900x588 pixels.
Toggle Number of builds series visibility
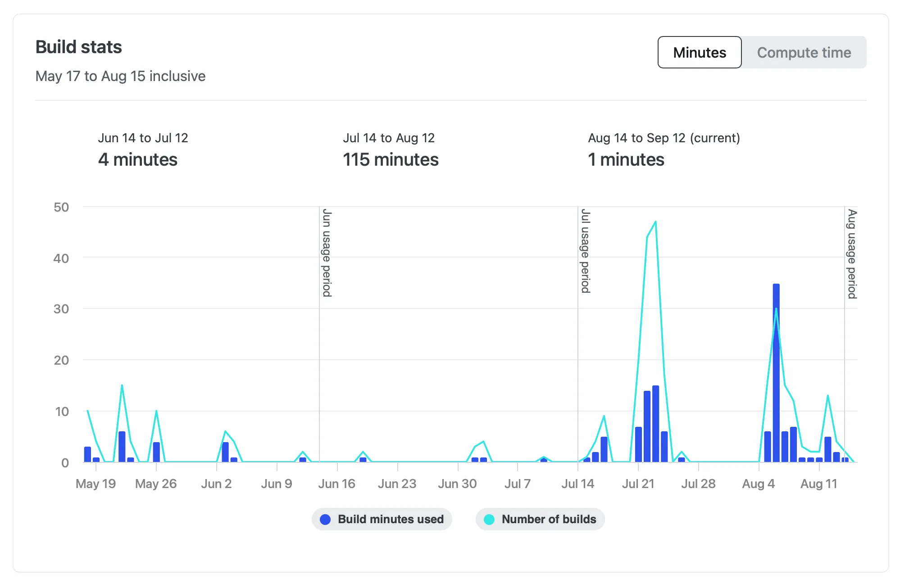pos(540,519)
